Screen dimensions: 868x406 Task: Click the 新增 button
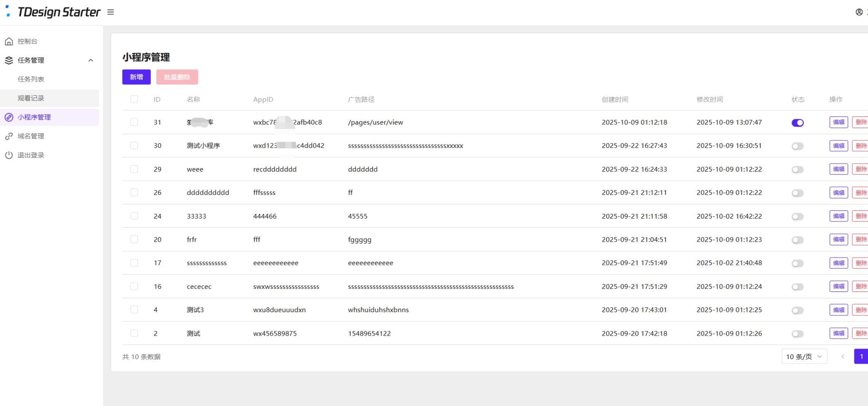tap(136, 77)
